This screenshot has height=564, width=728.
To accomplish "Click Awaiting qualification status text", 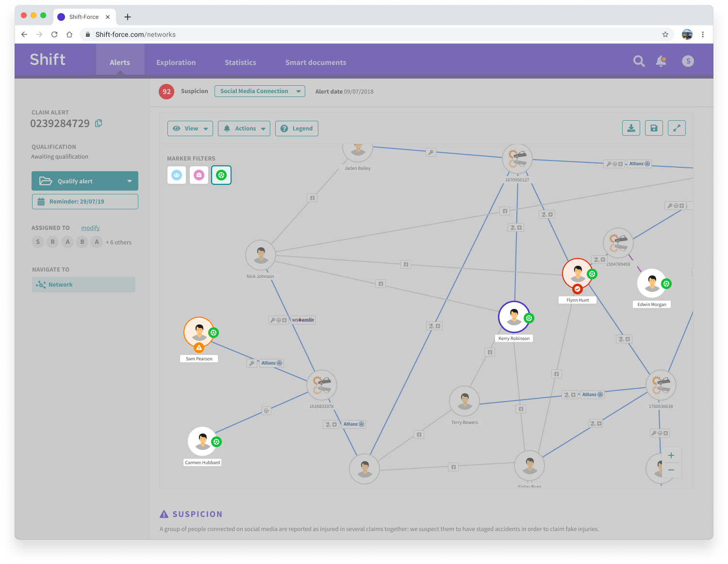I will [60, 157].
